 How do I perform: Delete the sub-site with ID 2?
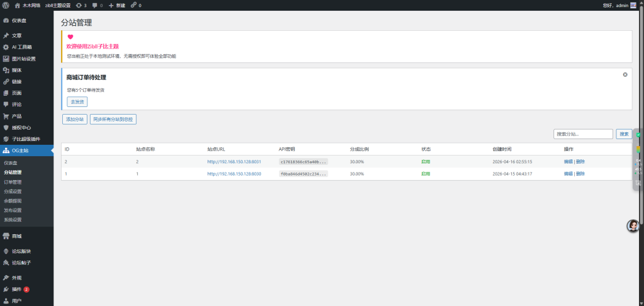pos(580,162)
